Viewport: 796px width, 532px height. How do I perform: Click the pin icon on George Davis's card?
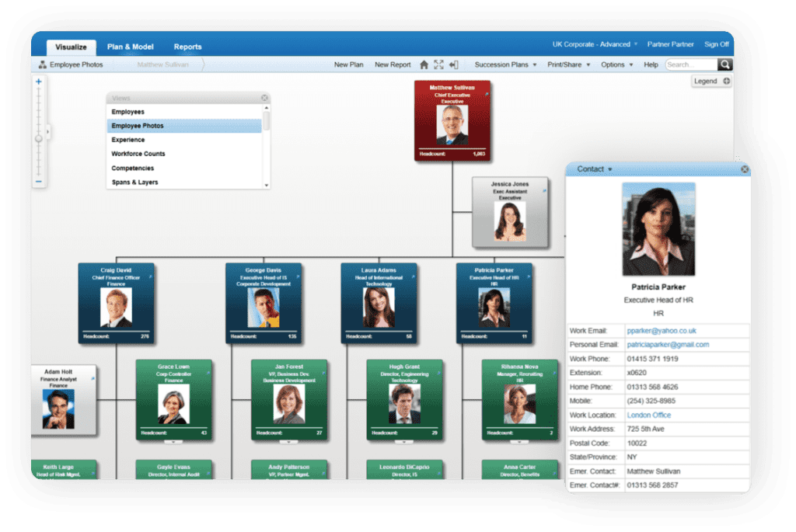coord(298,277)
